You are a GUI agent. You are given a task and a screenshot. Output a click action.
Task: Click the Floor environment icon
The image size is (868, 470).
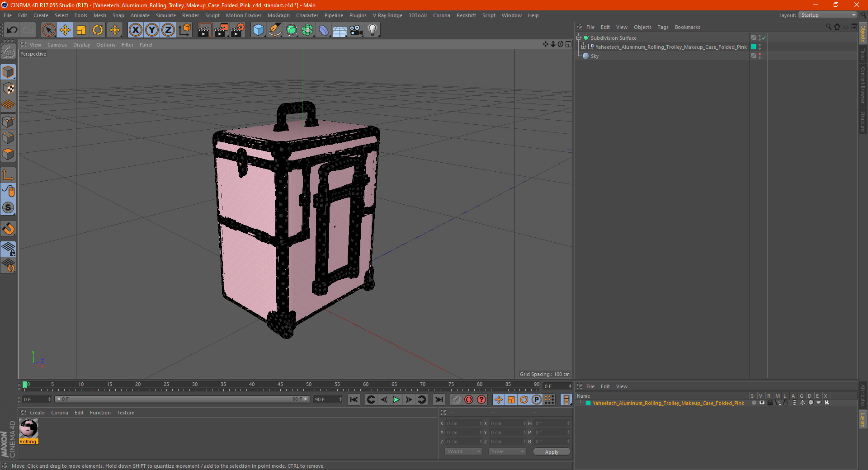pos(340,30)
